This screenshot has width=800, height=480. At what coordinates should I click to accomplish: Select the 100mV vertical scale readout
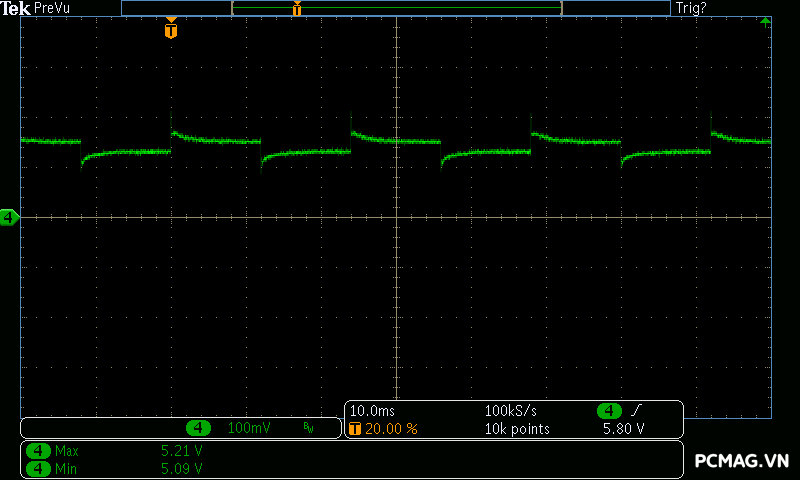249,428
